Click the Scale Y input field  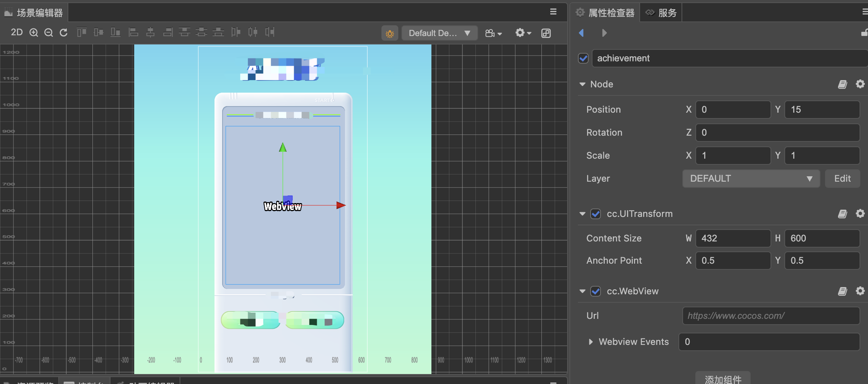click(822, 156)
